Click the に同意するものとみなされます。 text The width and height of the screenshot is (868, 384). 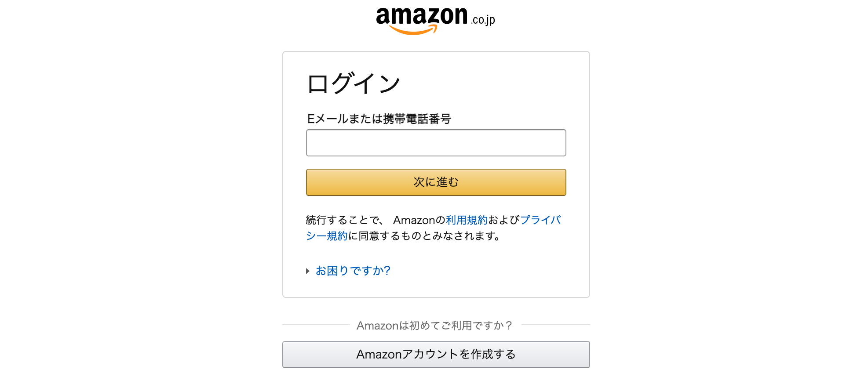pyautogui.click(x=425, y=236)
